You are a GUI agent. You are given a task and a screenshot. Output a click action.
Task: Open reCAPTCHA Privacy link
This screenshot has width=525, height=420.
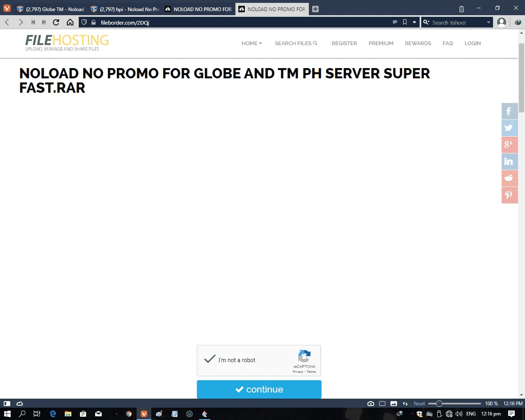point(298,372)
